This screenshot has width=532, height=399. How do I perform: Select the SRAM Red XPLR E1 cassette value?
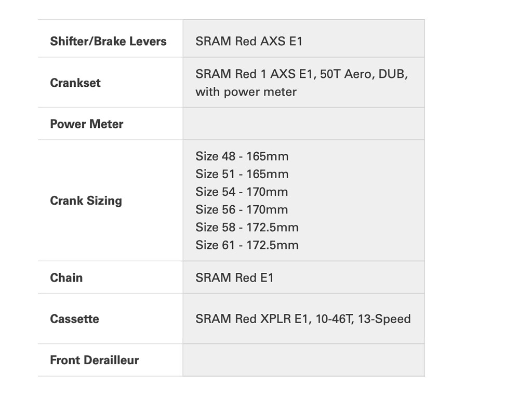click(303, 318)
